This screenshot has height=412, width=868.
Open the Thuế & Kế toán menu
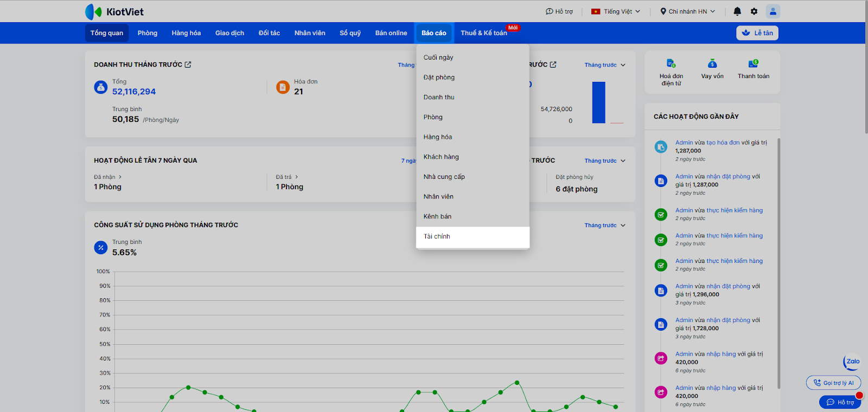(484, 33)
